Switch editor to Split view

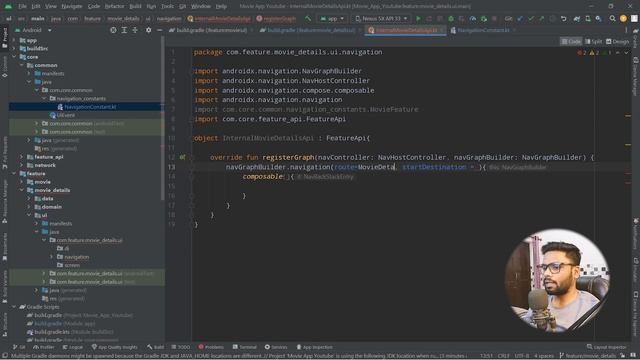[x=593, y=41]
